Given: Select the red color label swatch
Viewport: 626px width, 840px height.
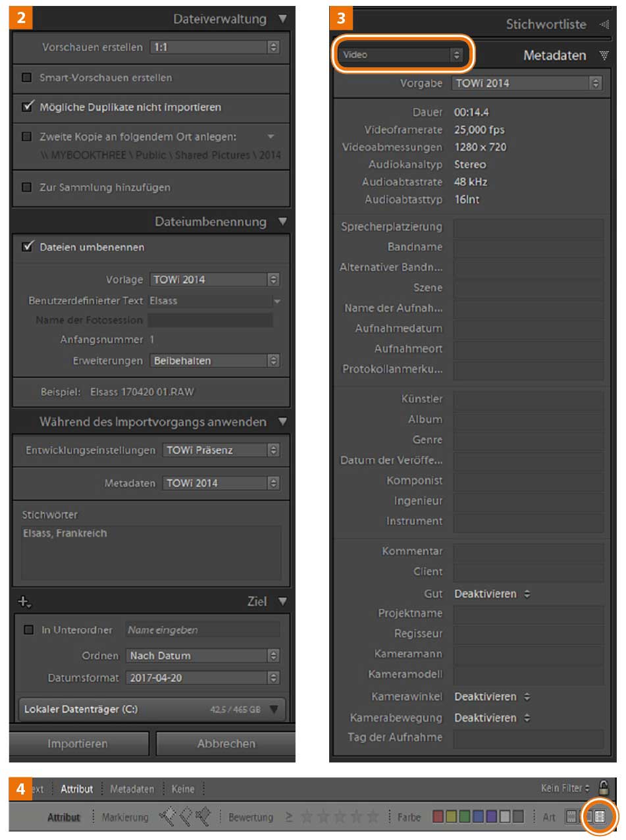Looking at the screenshot, I should tap(438, 817).
